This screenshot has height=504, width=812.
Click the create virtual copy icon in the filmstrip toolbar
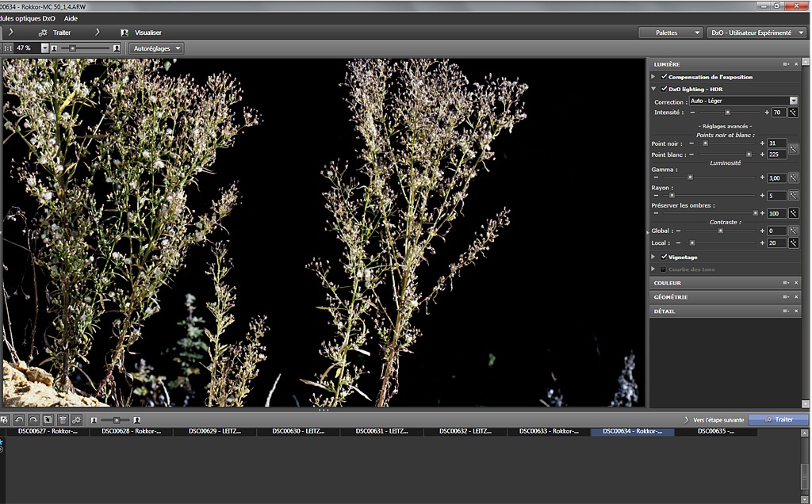pos(48,420)
